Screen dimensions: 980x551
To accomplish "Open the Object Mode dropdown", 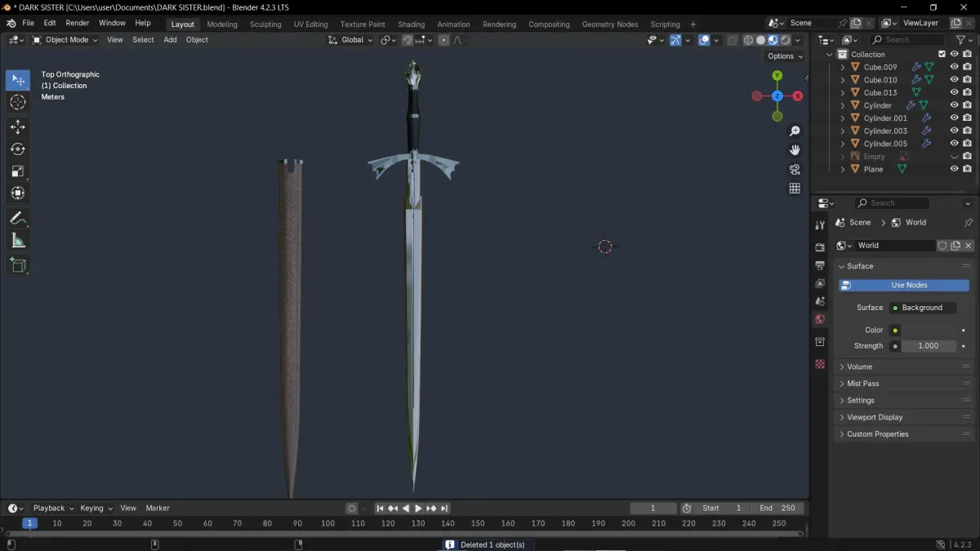I will (x=65, y=40).
